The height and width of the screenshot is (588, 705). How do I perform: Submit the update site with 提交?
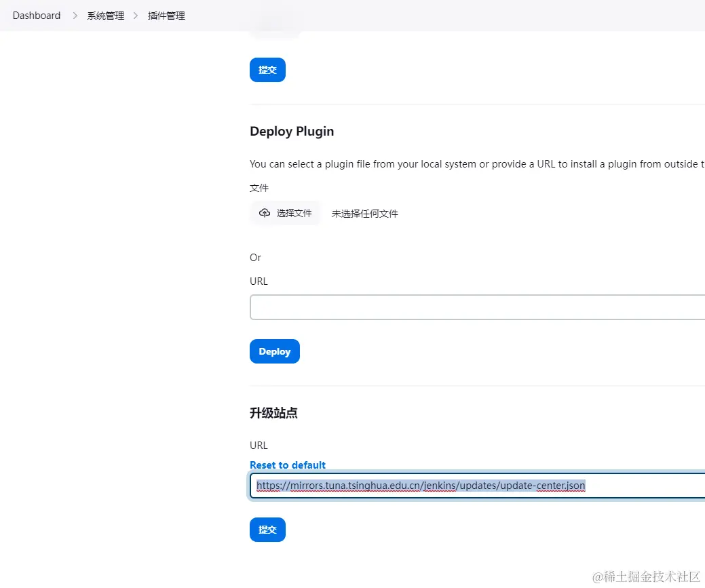tap(267, 530)
